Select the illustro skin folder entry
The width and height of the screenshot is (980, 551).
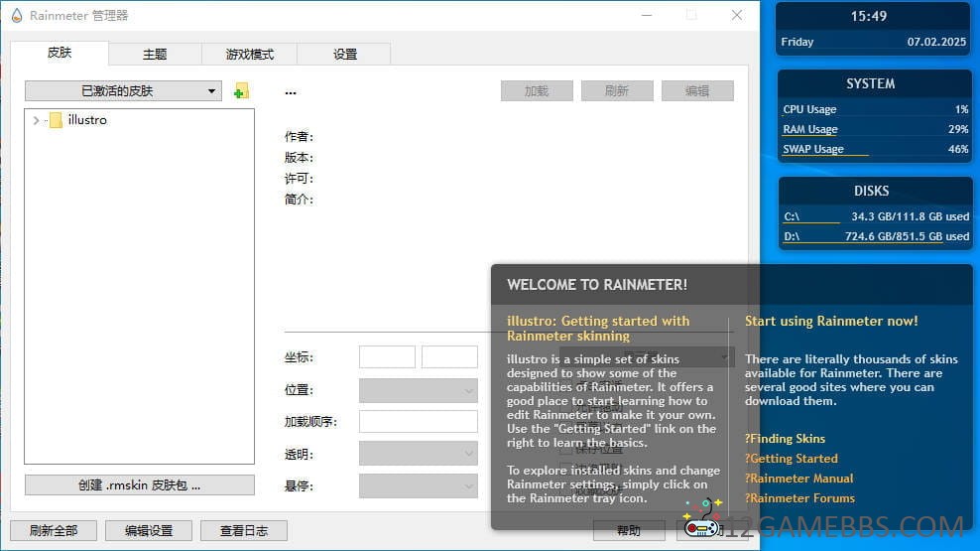click(87, 119)
